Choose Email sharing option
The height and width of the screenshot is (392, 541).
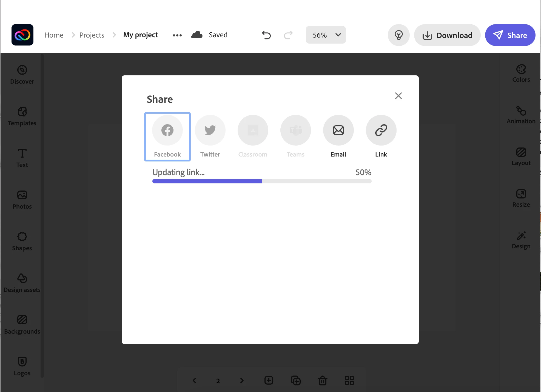pyautogui.click(x=338, y=130)
